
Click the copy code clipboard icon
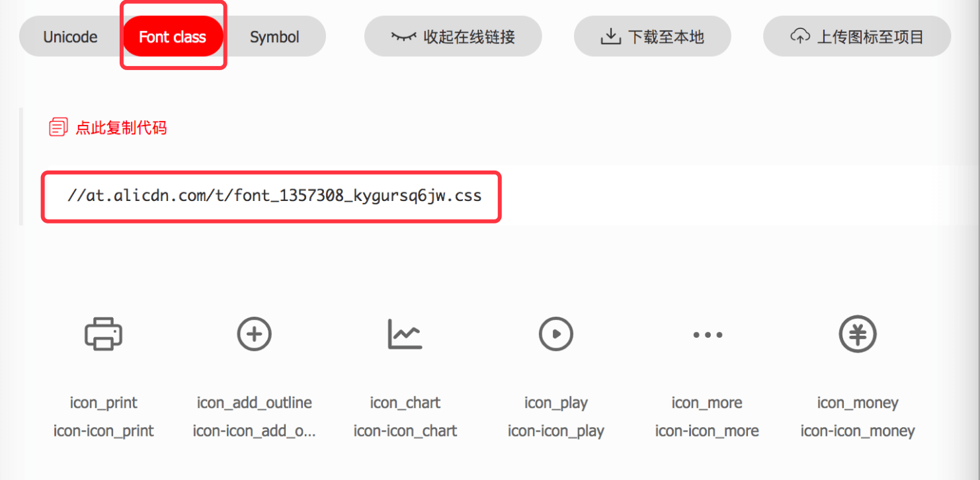pyautogui.click(x=58, y=127)
